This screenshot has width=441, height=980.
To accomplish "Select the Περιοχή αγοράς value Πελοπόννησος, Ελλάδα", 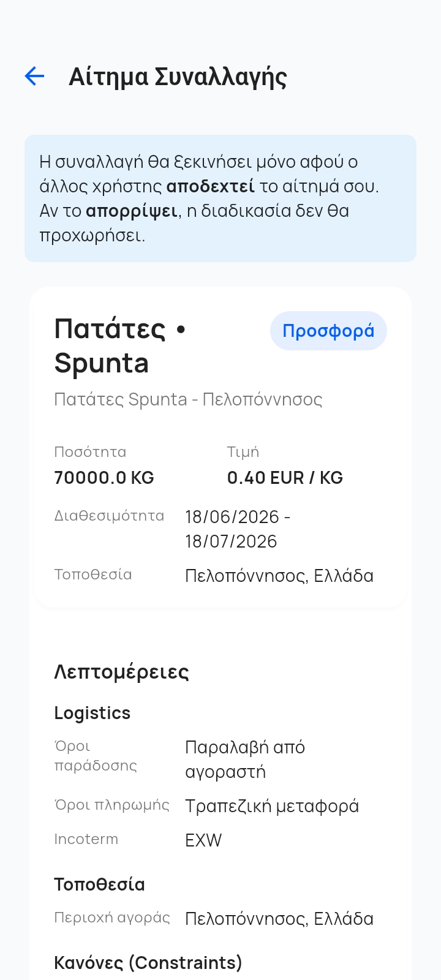I will pos(279,919).
